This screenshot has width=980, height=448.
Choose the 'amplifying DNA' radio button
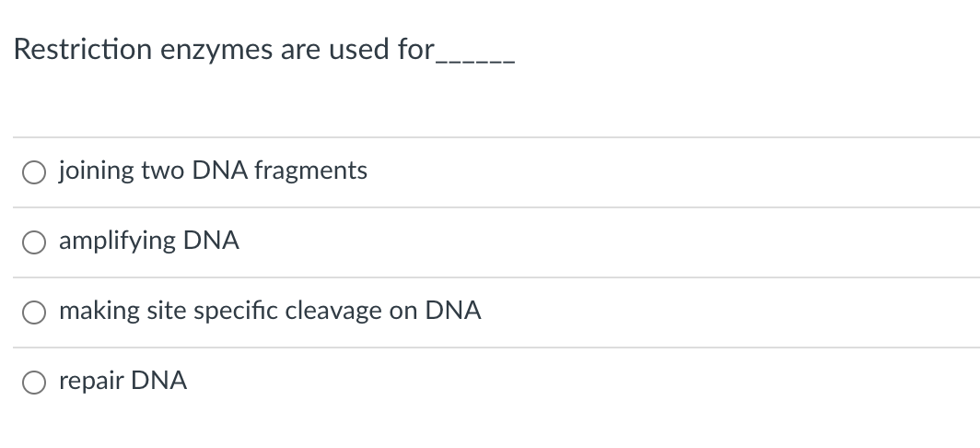pyautogui.click(x=34, y=242)
